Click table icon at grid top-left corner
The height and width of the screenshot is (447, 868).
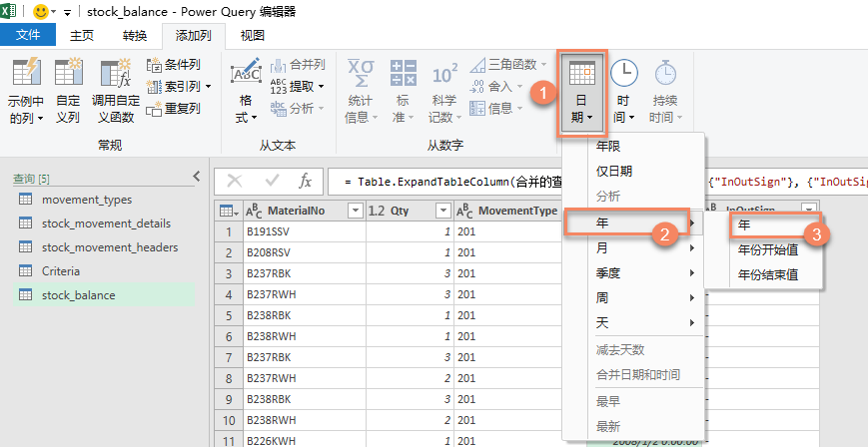click(229, 211)
